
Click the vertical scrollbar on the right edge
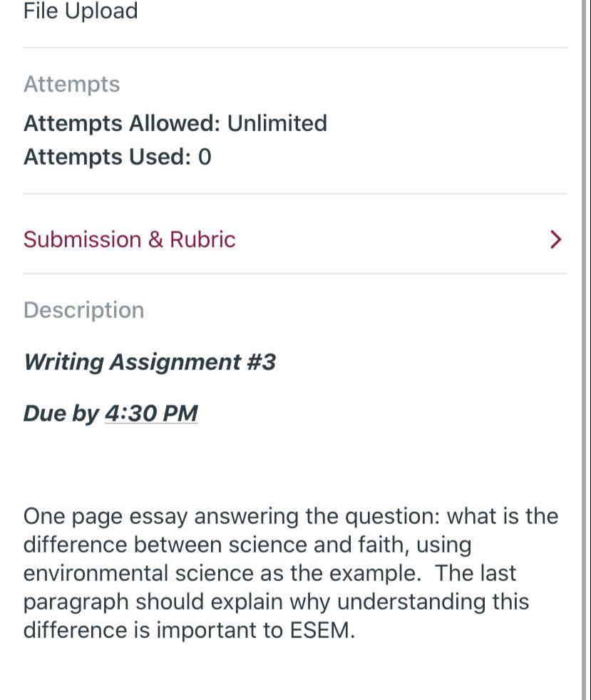tap(585, 350)
